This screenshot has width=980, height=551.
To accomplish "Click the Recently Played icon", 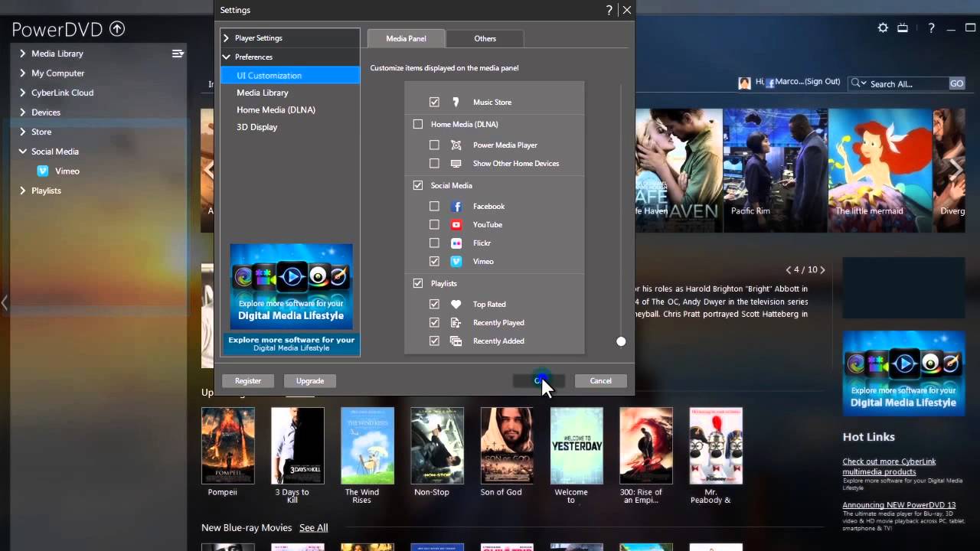I will tap(456, 322).
